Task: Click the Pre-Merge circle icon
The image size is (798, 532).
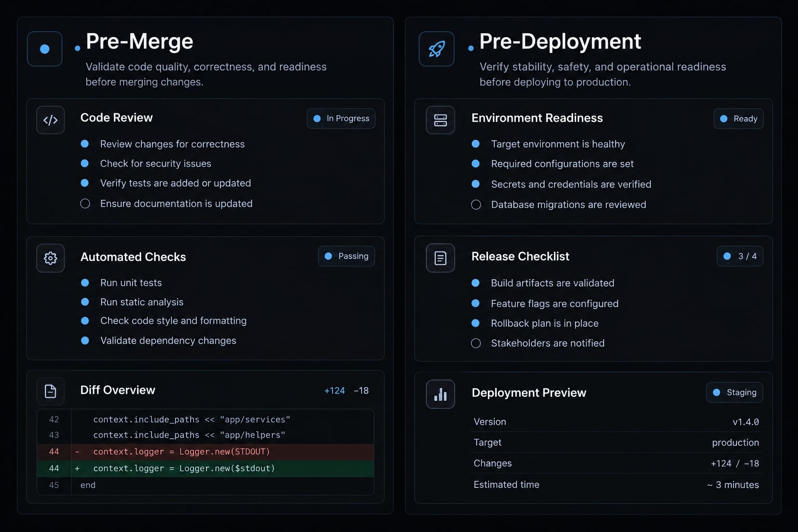Action: (45, 49)
